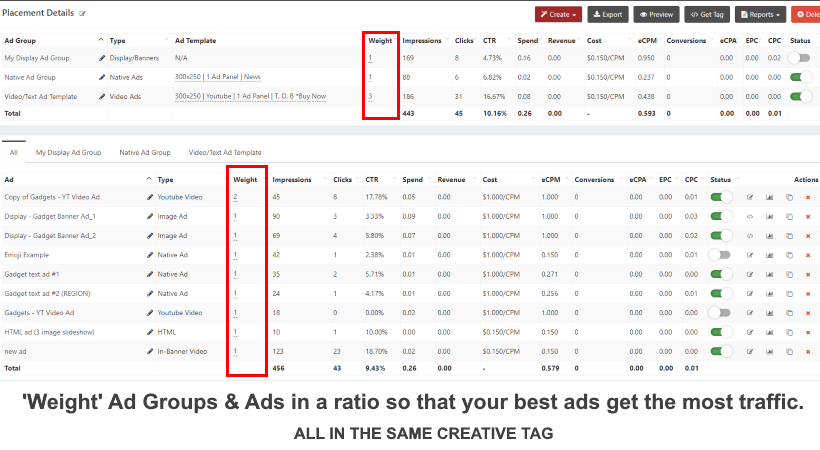Edit weight 3 of Video/Text Ad Template group
Image resolution: width=820 pixels, height=450 pixels.
click(x=370, y=97)
